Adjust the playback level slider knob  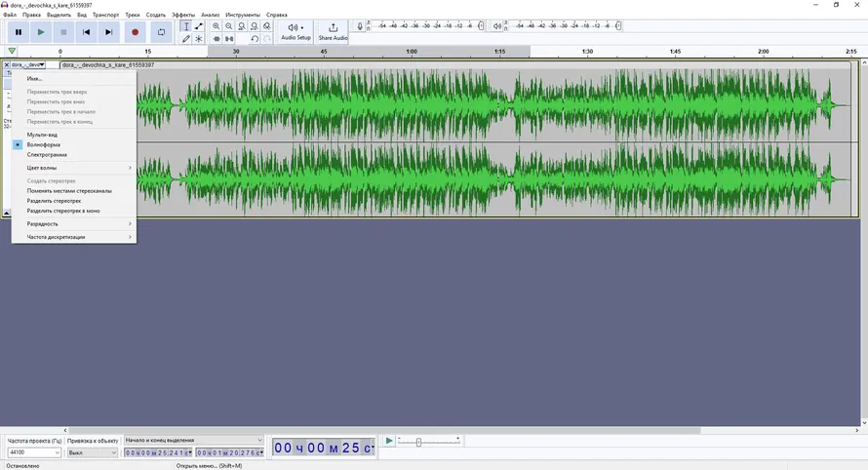click(618, 25)
